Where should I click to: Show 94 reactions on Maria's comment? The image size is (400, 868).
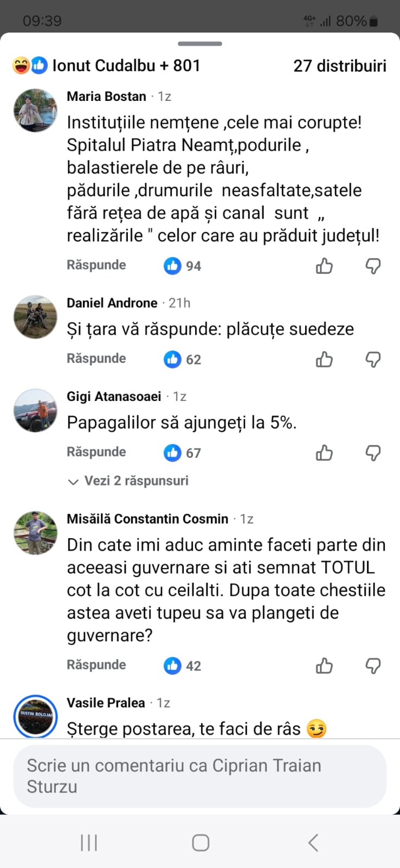point(183,266)
